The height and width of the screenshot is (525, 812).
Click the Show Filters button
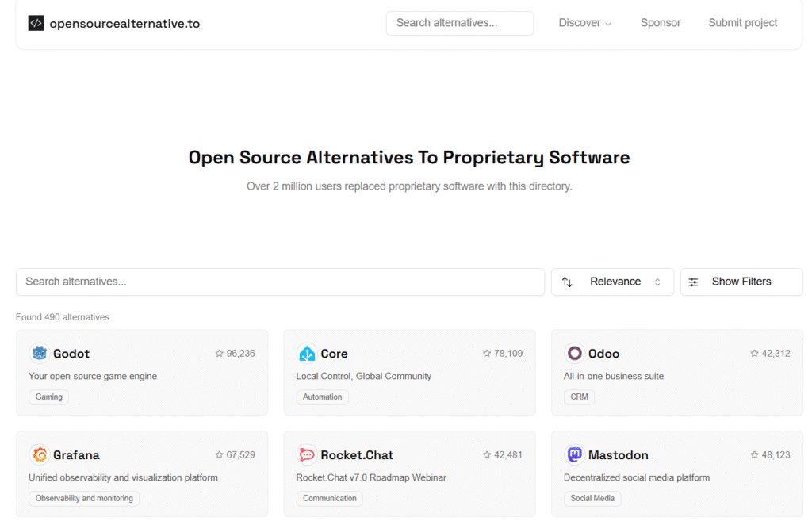pos(741,282)
